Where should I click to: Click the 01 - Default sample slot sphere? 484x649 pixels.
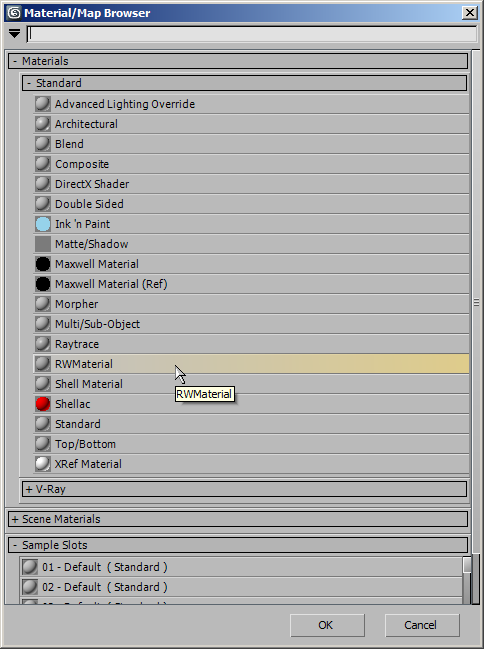[30, 567]
